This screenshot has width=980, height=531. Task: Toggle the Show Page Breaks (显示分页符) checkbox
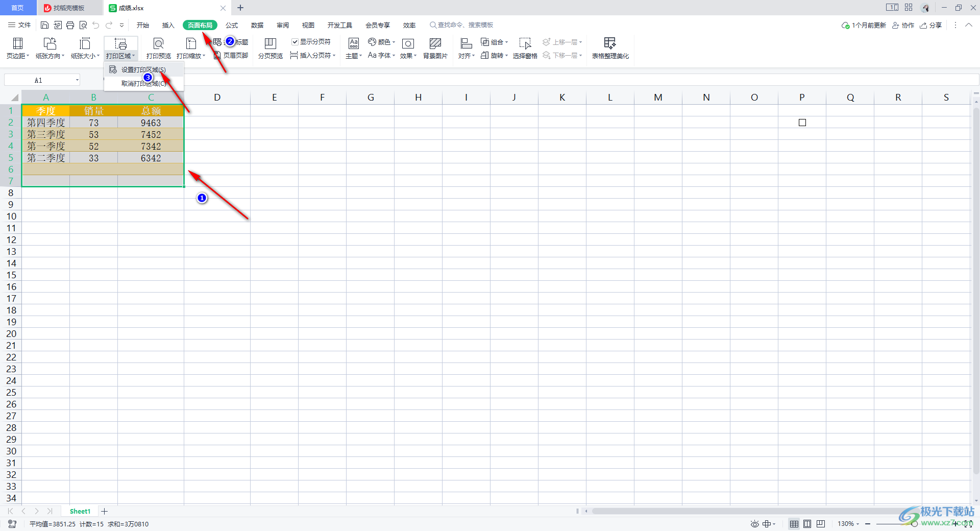coord(295,42)
